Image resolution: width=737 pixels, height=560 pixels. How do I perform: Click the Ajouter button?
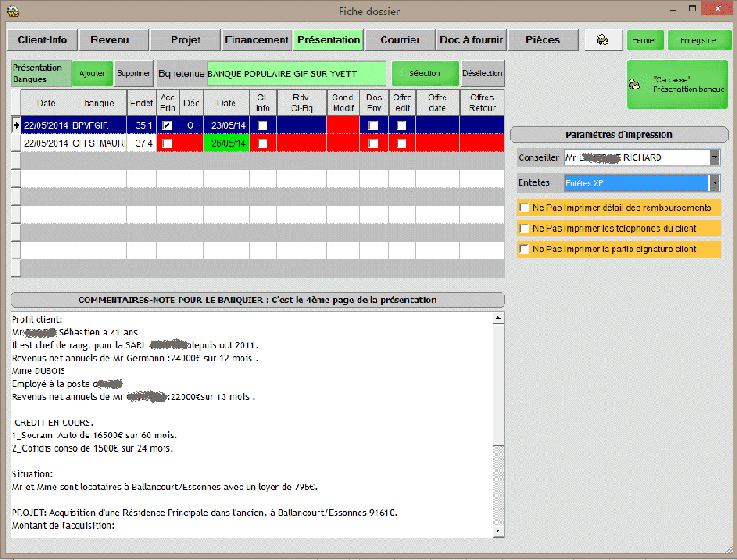coord(91,73)
